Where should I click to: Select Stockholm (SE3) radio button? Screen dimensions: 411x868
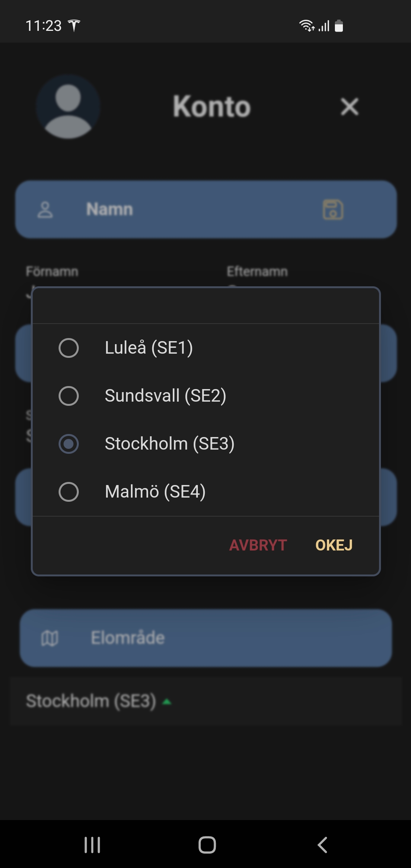pyautogui.click(x=69, y=444)
